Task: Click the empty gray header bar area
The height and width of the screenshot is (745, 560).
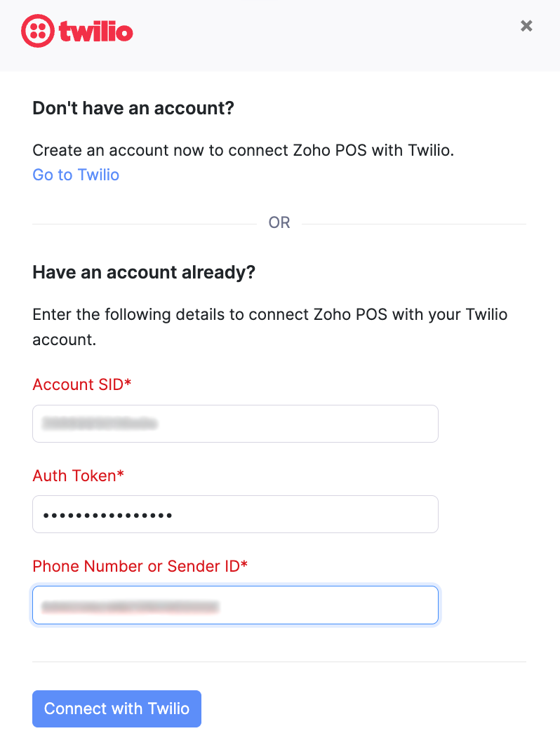Action: [316, 35]
